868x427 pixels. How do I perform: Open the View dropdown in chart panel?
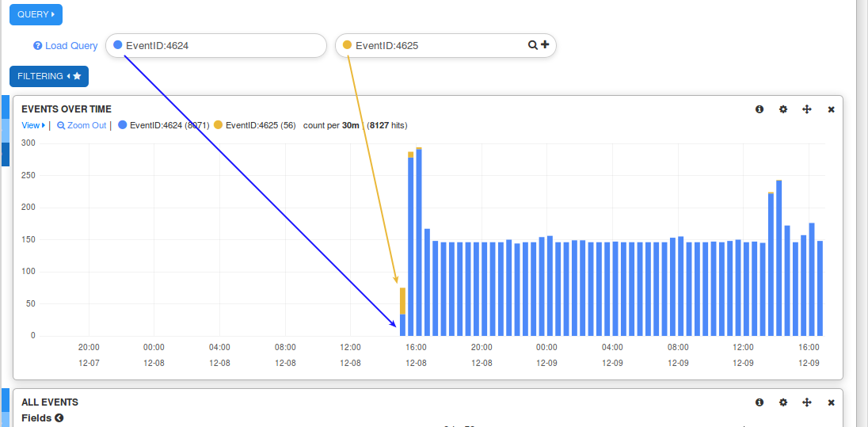(x=32, y=125)
